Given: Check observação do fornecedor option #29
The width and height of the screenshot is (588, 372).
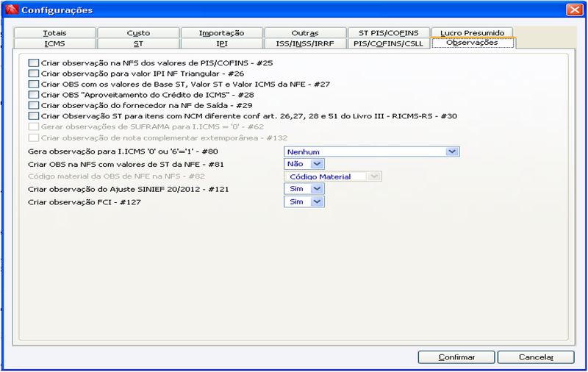Looking at the screenshot, I should pyautogui.click(x=33, y=105).
